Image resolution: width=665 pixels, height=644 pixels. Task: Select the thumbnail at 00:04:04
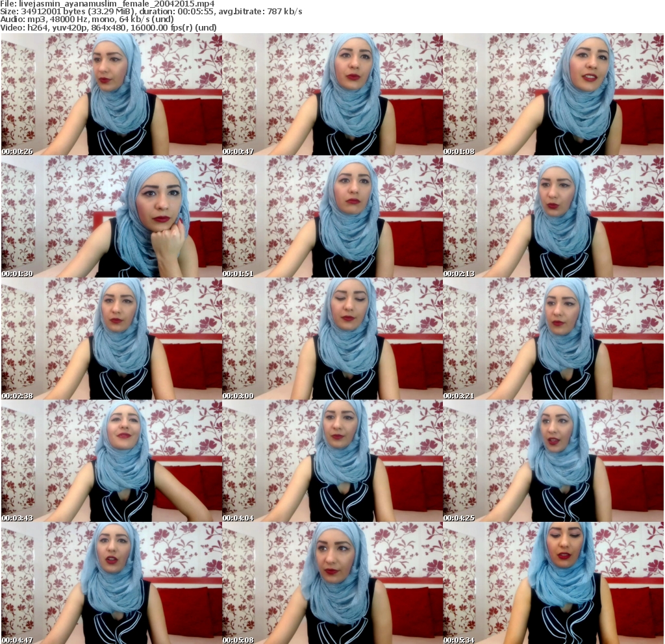coord(332,461)
